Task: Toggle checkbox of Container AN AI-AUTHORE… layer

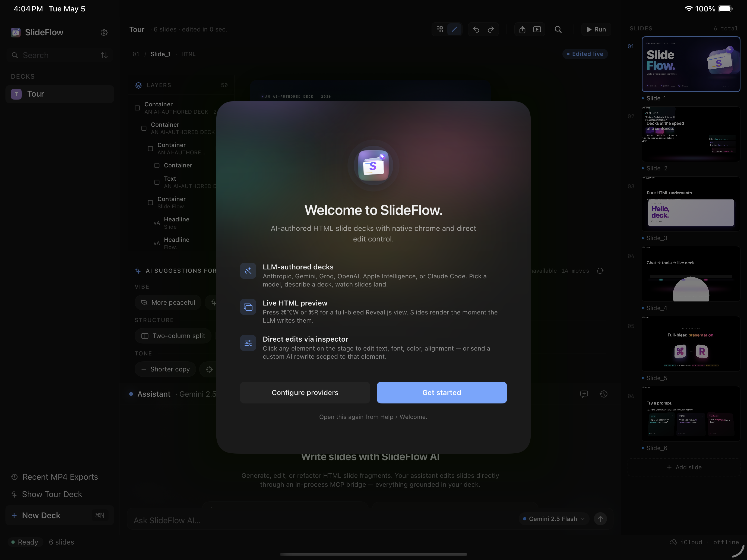Action: (150, 148)
